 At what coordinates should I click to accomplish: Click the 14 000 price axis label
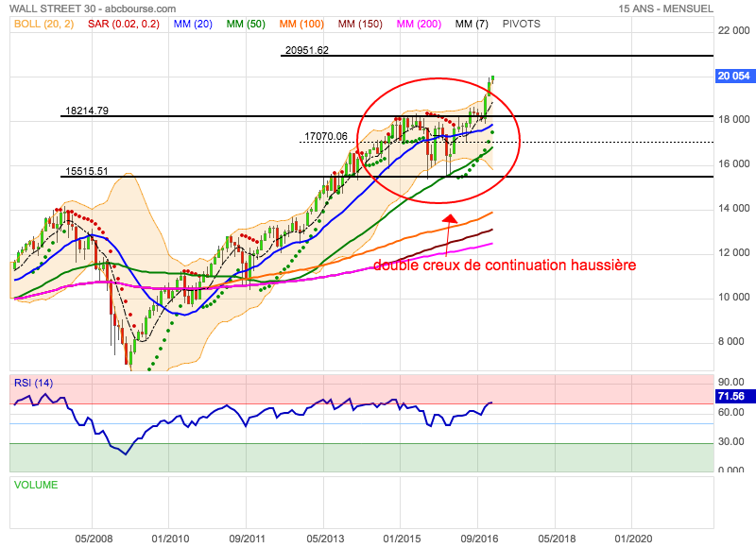pos(734,208)
